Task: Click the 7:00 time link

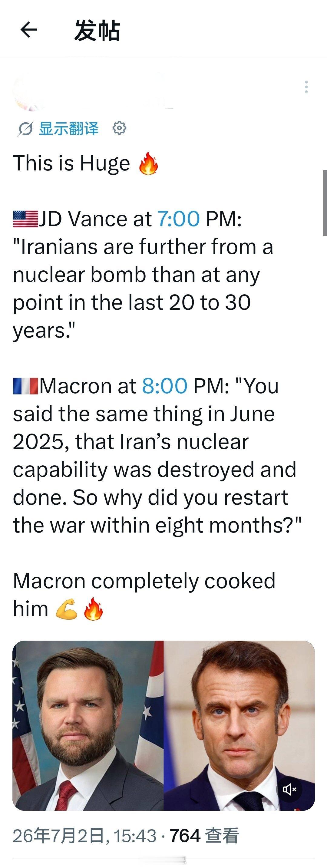Action: pos(178,219)
